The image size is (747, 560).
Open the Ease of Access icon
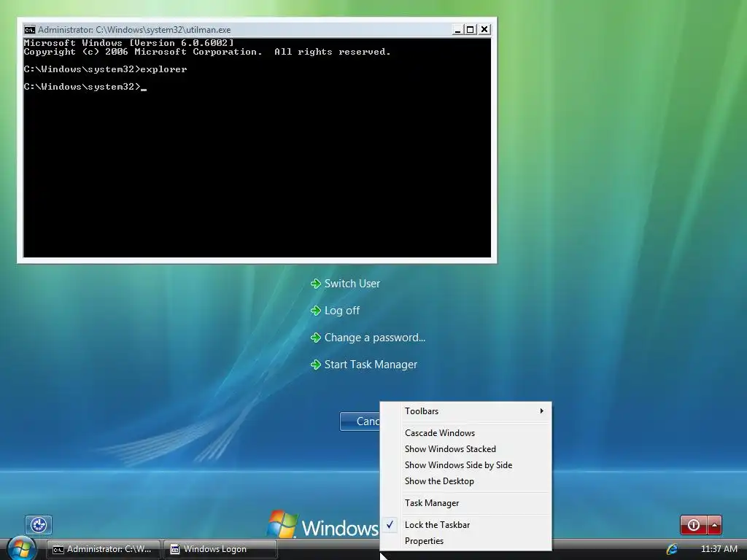(x=39, y=525)
